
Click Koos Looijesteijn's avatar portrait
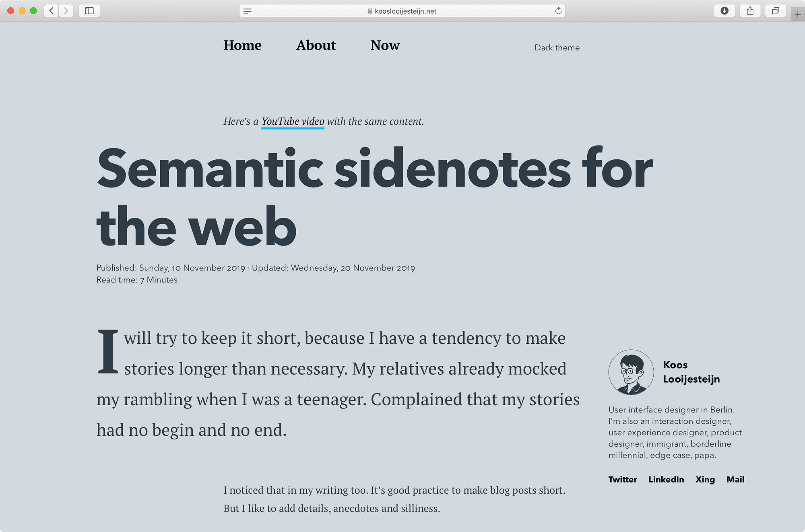coord(631,372)
